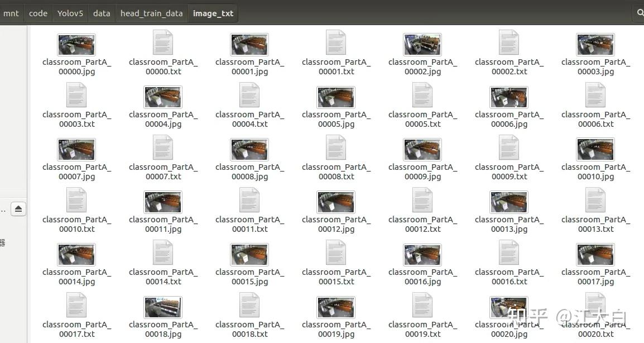Click the search icon in the header bar
644x343 pixels.
[x=640, y=13]
